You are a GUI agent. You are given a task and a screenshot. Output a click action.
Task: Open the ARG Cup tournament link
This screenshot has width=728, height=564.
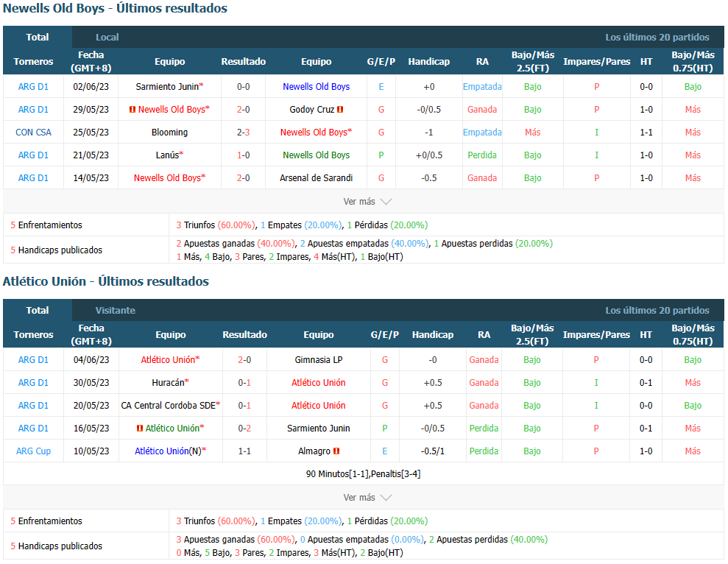(x=33, y=451)
